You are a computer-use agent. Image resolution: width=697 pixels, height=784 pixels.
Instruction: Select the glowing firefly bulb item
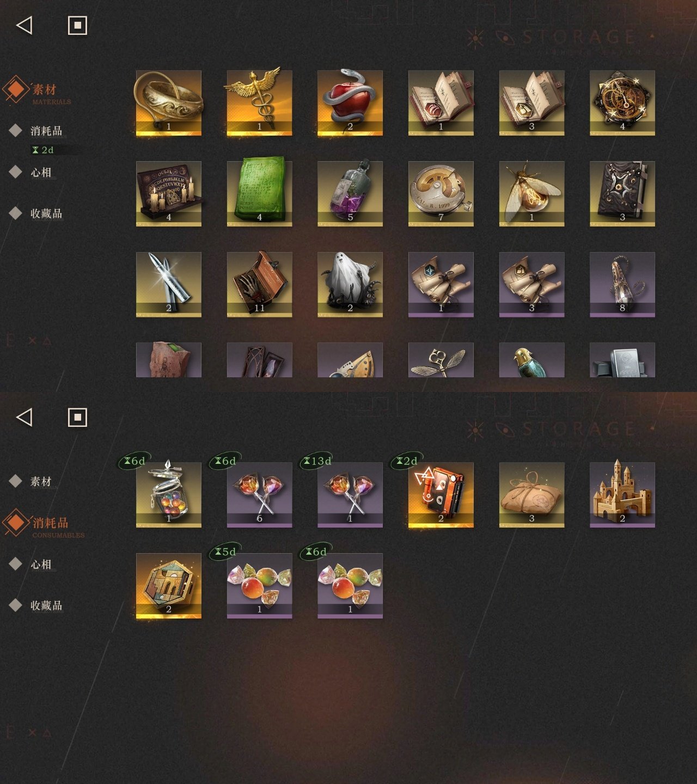[x=531, y=193]
